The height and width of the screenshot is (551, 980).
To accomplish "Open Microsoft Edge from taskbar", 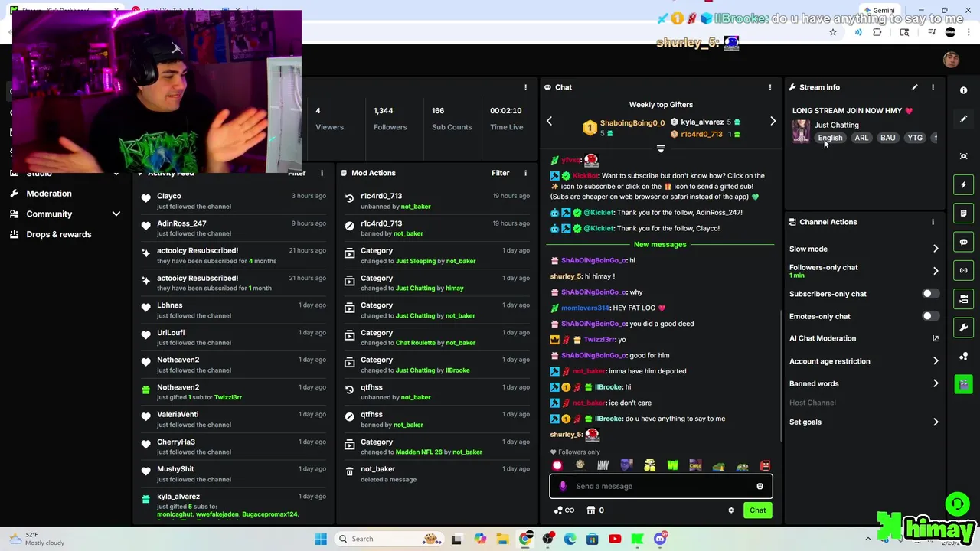I will [570, 539].
